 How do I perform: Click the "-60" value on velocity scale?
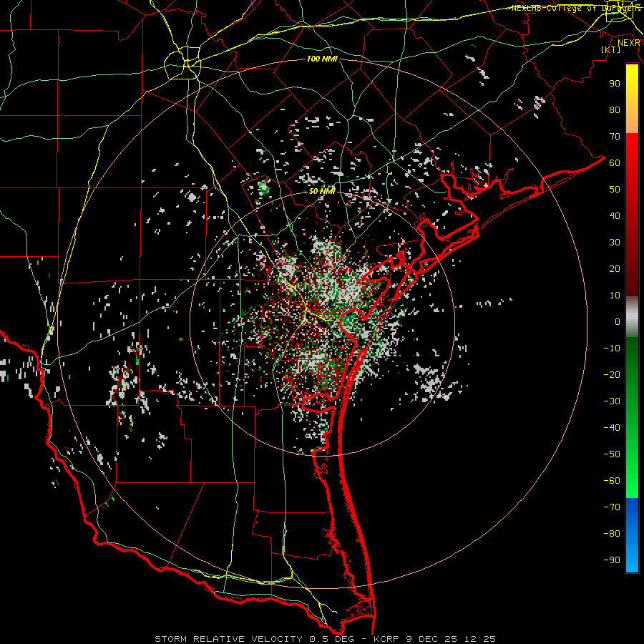pyautogui.click(x=612, y=481)
